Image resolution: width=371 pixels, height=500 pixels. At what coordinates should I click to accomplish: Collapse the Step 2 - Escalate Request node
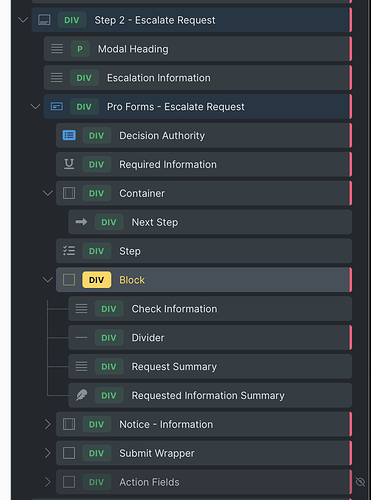pyautogui.click(x=23, y=20)
